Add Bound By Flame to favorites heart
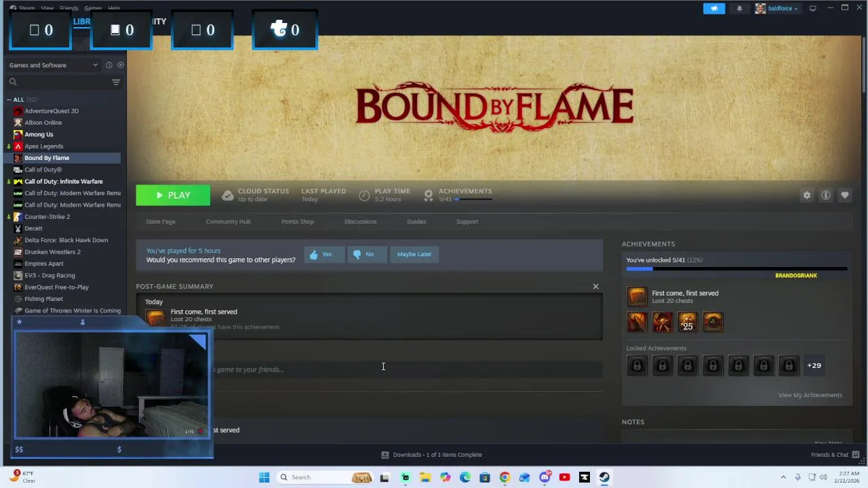The height and width of the screenshot is (488, 868). [845, 195]
